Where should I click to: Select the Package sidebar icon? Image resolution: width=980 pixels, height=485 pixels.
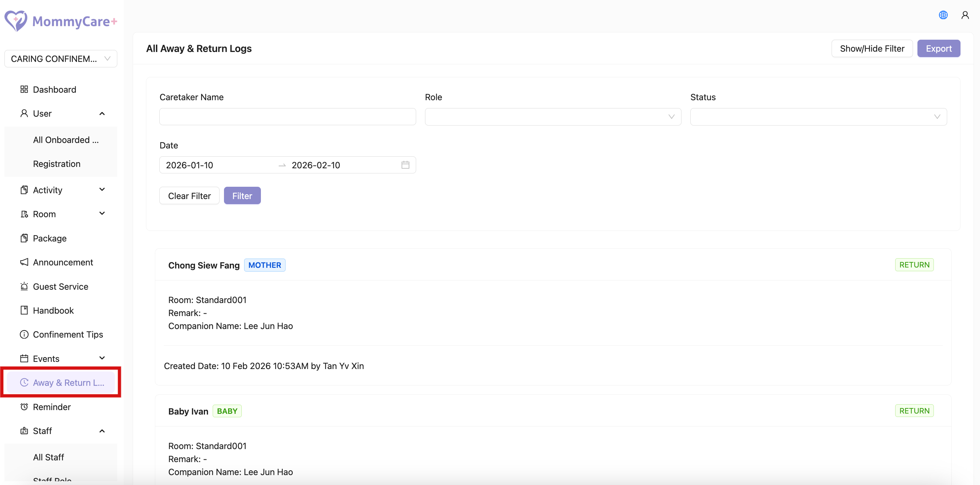[x=24, y=238]
